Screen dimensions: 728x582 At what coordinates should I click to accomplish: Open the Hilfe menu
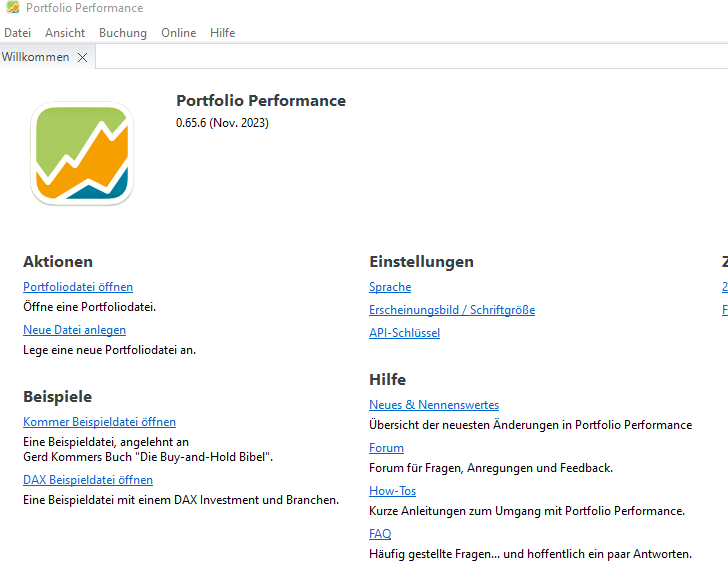tap(223, 33)
